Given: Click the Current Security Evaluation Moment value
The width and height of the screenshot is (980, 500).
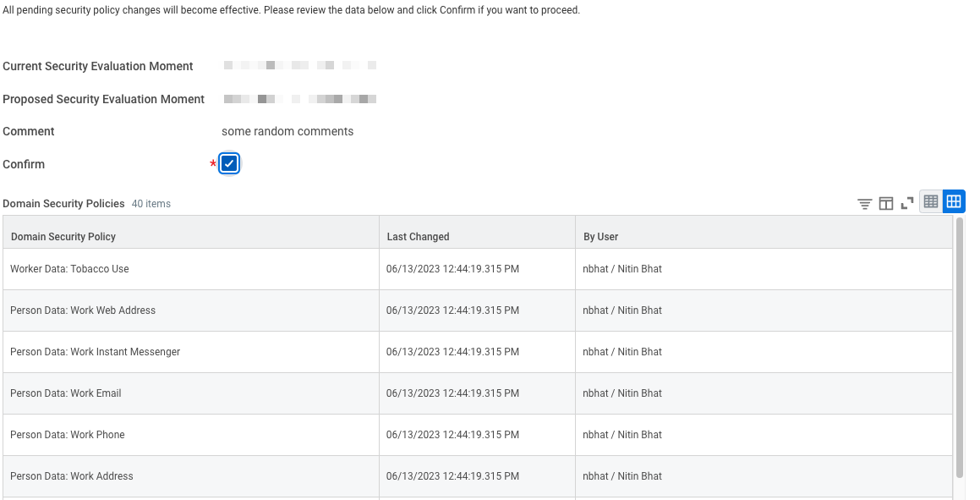Looking at the screenshot, I should click(x=299, y=66).
